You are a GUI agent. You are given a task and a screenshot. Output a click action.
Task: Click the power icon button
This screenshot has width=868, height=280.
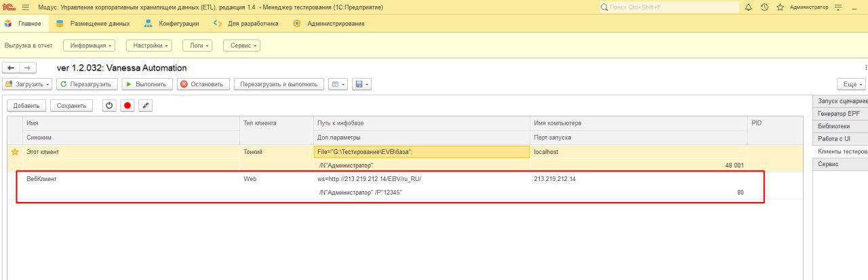click(x=110, y=106)
